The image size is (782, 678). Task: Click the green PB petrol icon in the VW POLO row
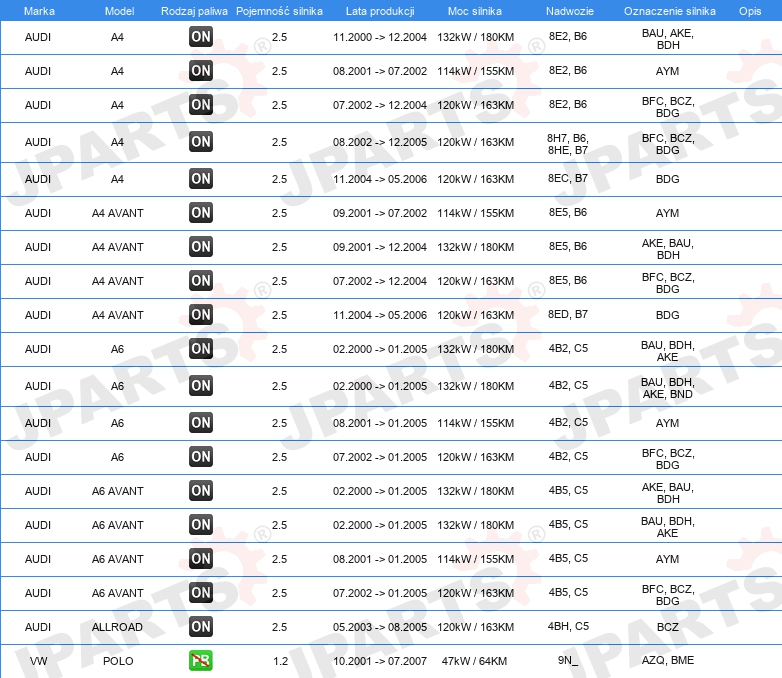201,660
